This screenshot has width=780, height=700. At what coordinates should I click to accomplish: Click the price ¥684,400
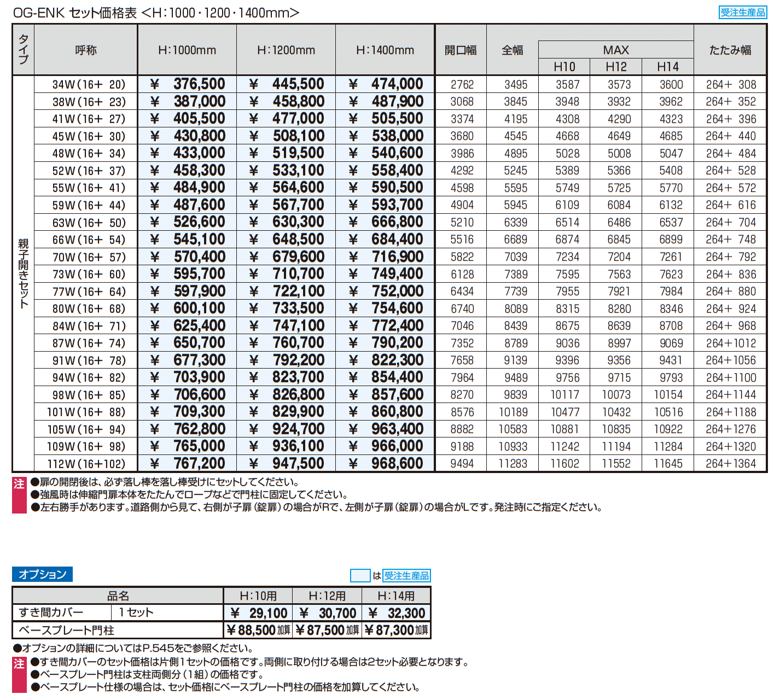coord(385,240)
